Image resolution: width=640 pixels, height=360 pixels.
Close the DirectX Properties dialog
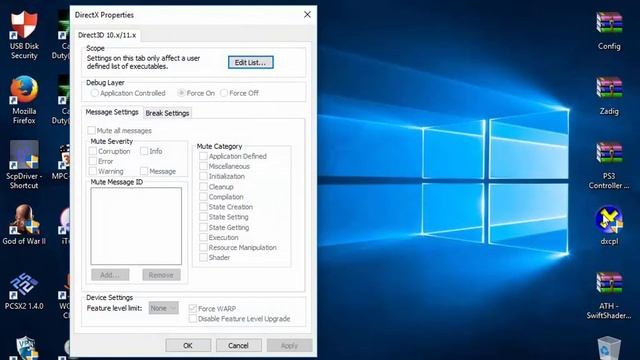coord(307,15)
